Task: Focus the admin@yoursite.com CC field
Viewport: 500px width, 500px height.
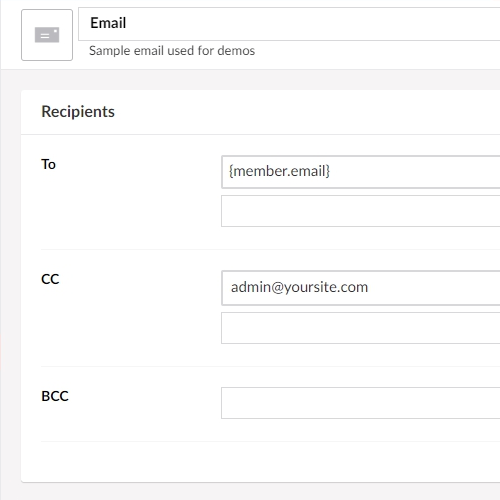Action: 361,288
